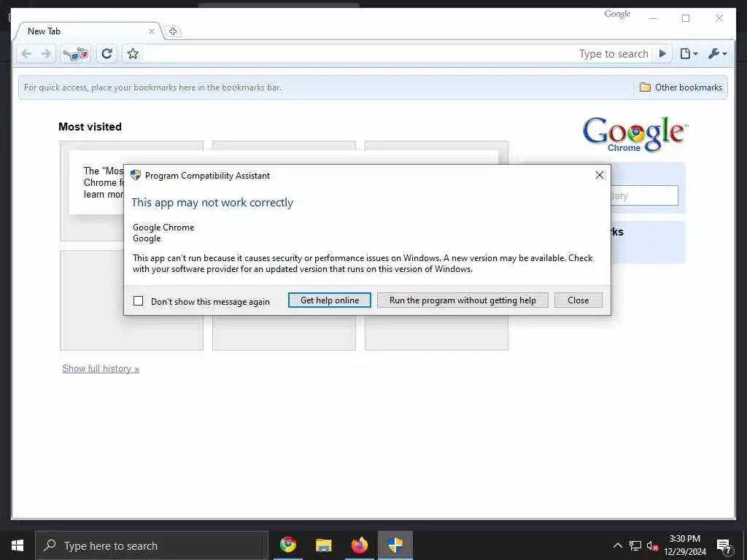Show hidden system tray icons
This screenshot has width=747, height=560.
pos(617,545)
